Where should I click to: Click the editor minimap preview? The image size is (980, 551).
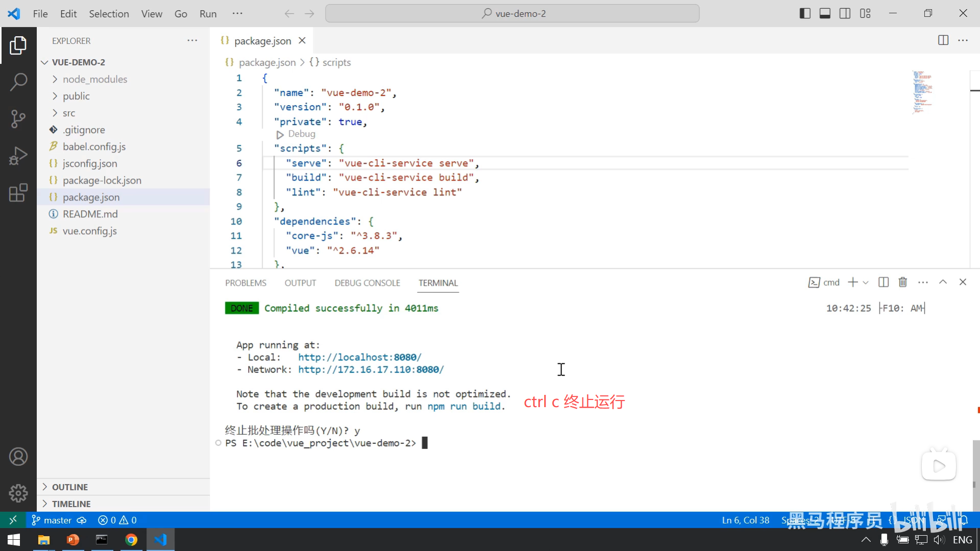(923, 92)
